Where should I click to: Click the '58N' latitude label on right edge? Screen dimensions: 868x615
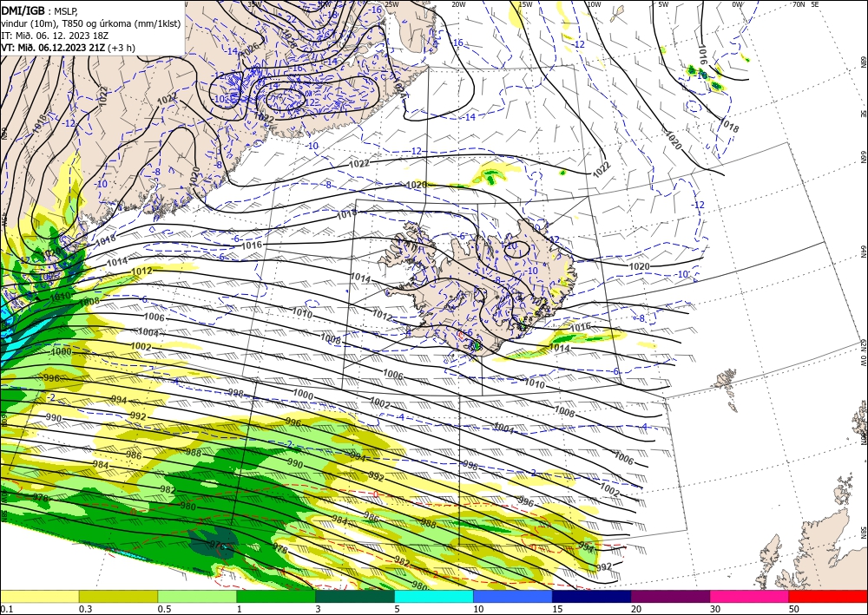(863, 532)
